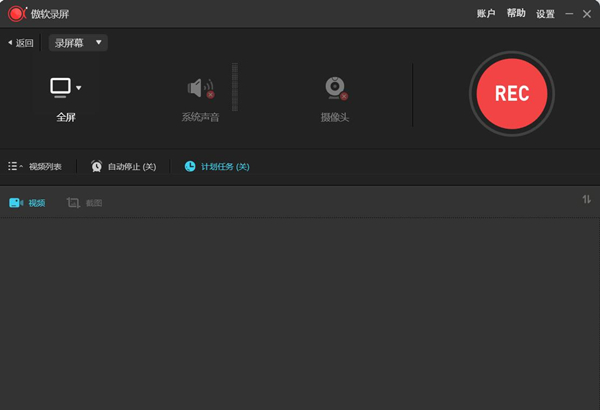Start recording with the red REC button

pos(512,93)
